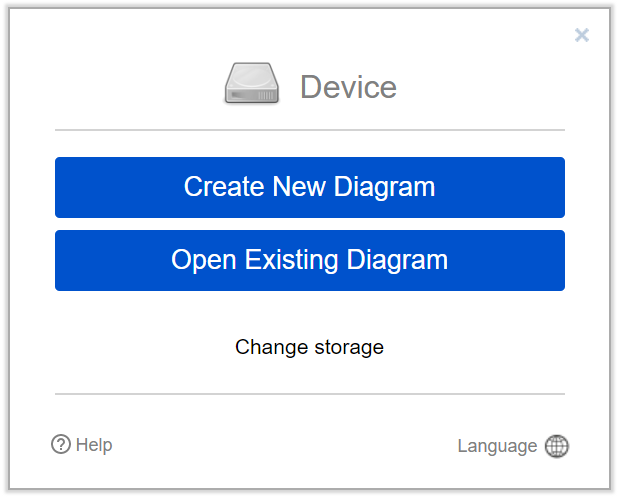
Task: Click the Change storage link
Action: [309, 347]
